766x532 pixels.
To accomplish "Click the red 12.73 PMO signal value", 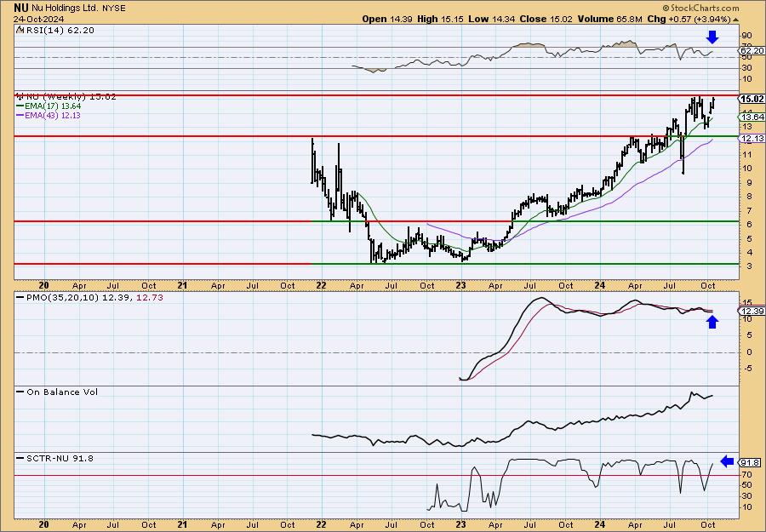I will pos(151,298).
